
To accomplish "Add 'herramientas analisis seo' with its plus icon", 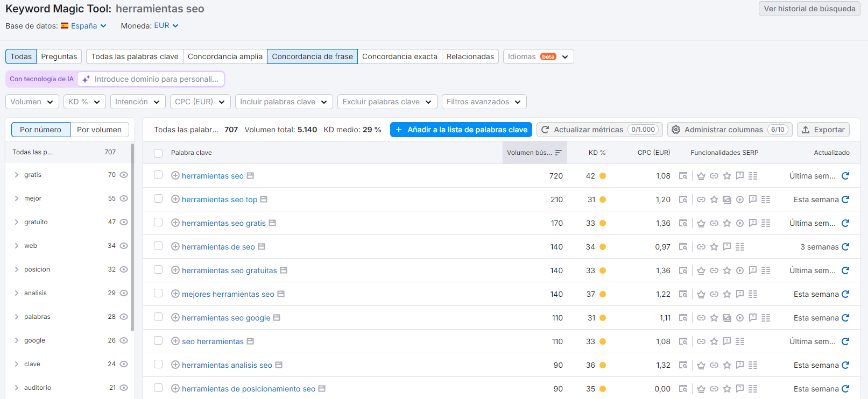I will 175,365.
